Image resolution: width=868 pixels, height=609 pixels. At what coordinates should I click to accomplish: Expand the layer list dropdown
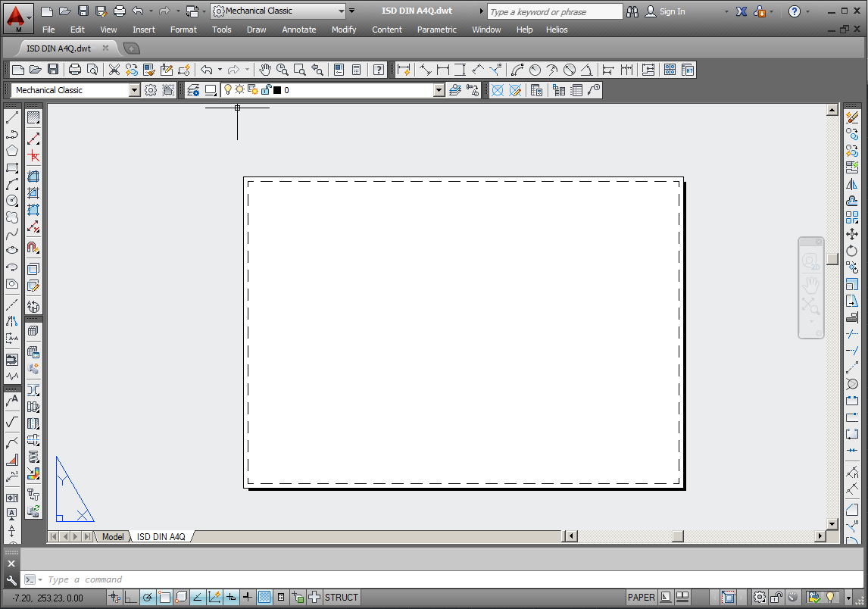439,90
